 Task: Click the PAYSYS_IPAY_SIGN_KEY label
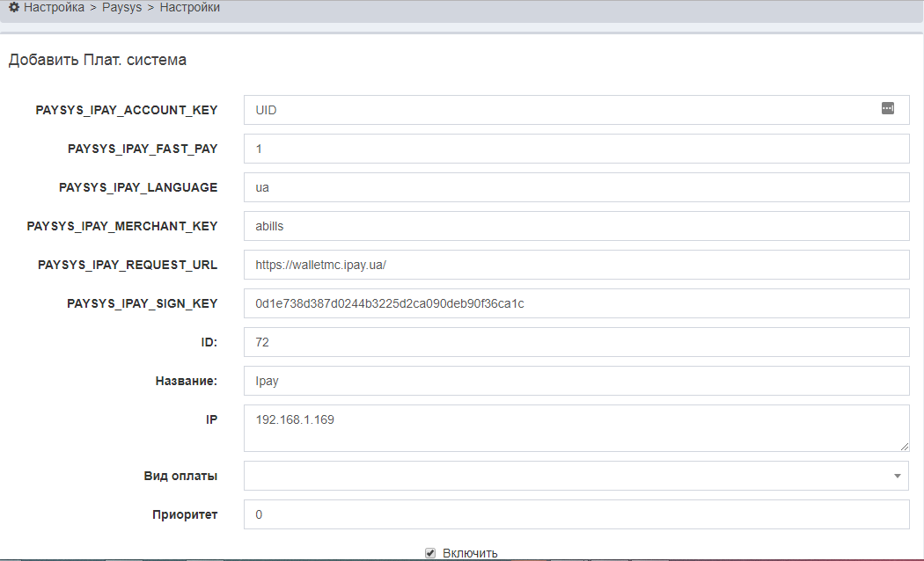[142, 303]
